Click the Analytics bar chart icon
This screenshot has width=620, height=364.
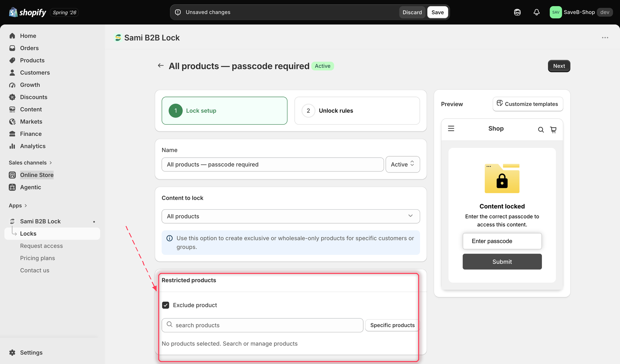[x=12, y=146]
